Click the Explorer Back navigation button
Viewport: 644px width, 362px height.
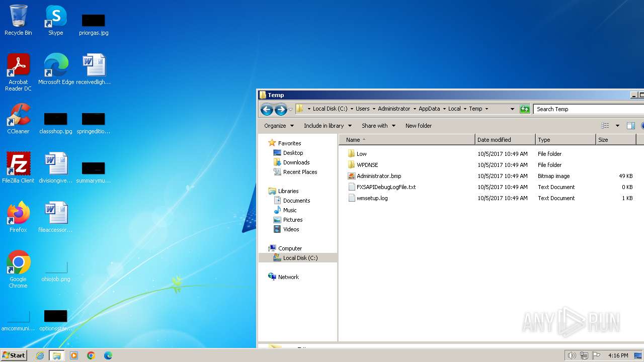click(267, 109)
